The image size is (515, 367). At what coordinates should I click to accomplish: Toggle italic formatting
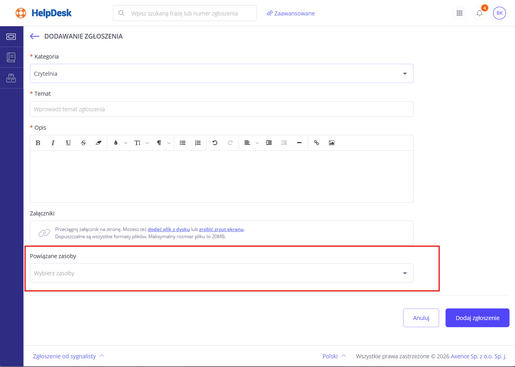point(53,143)
